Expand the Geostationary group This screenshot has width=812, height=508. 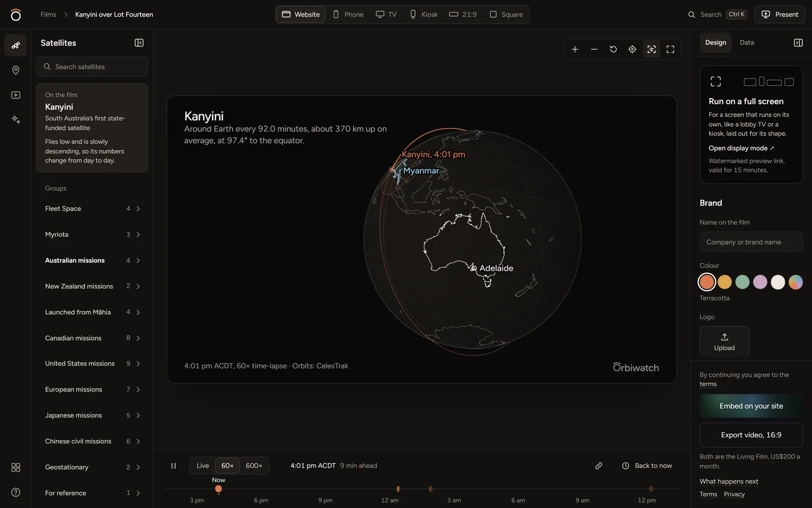coord(92,467)
